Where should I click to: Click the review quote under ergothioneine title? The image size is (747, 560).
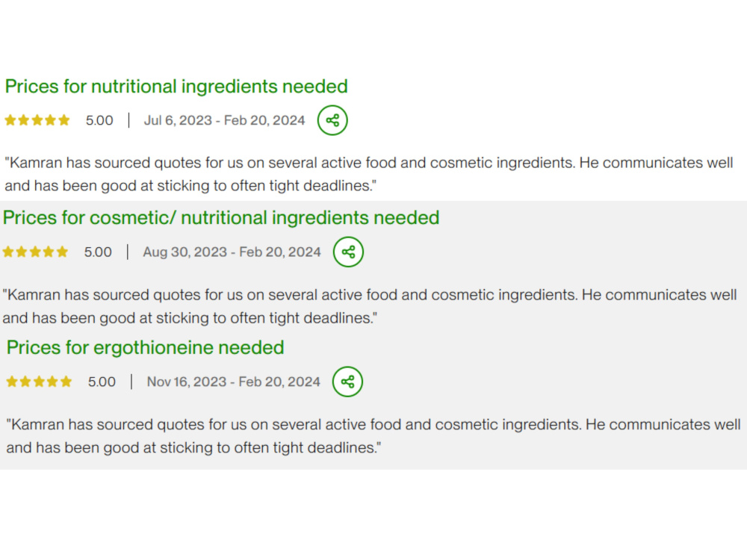[373, 436]
